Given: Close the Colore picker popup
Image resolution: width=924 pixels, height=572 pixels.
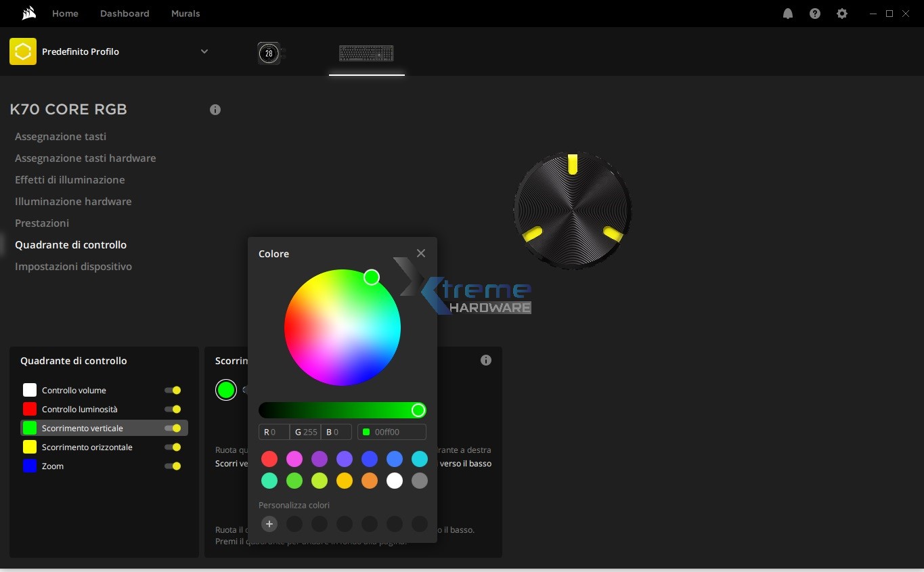Looking at the screenshot, I should (x=421, y=253).
